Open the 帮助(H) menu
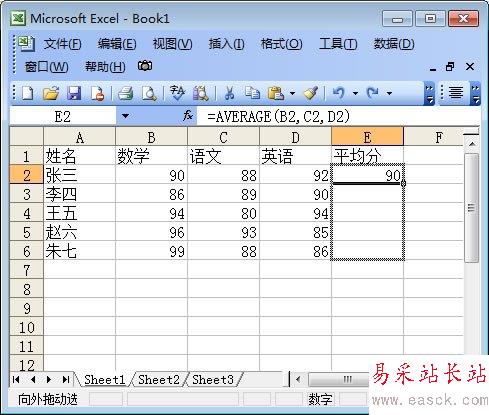 coord(105,67)
